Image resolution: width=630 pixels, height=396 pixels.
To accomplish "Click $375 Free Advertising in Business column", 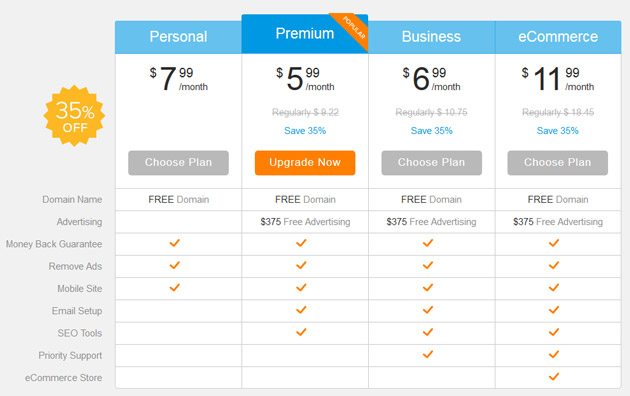I will (x=432, y=222).
